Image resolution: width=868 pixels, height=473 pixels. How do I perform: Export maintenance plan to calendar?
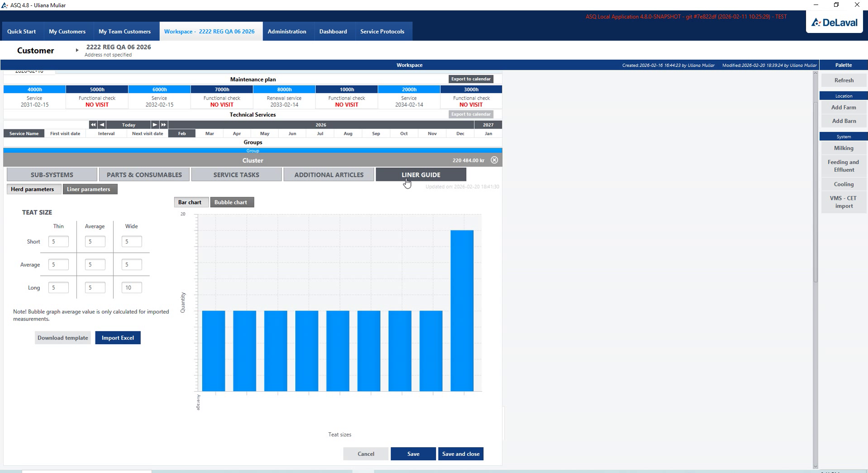(471, 79)
